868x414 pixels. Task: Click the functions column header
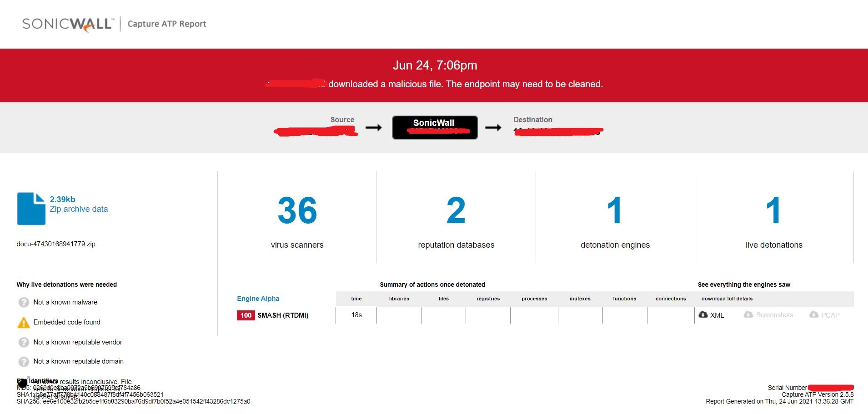[625, 299]
